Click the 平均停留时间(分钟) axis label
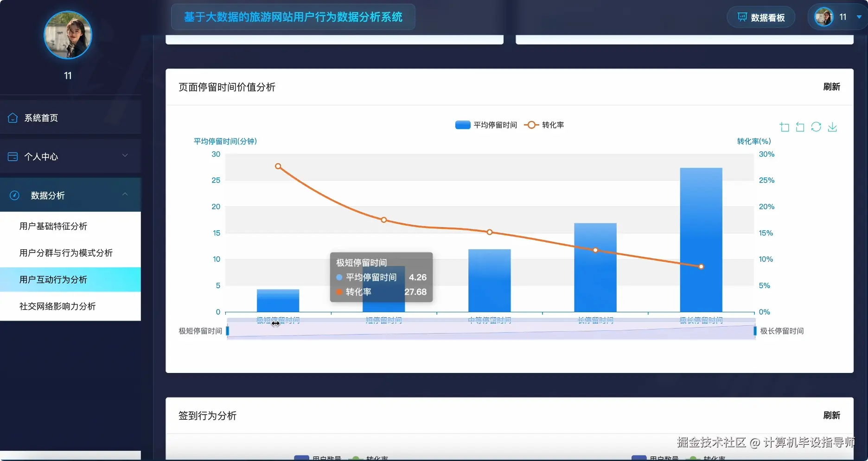This screenshot has height=461, width=868. coord(225,141)
